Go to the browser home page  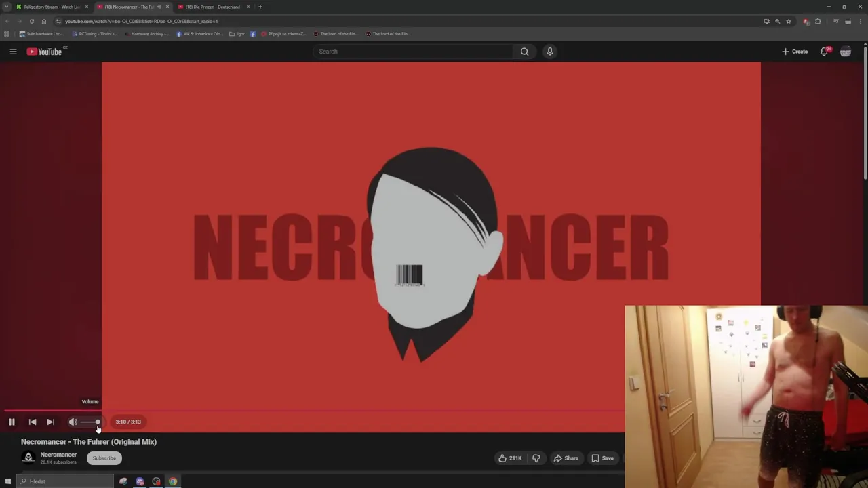44,21
